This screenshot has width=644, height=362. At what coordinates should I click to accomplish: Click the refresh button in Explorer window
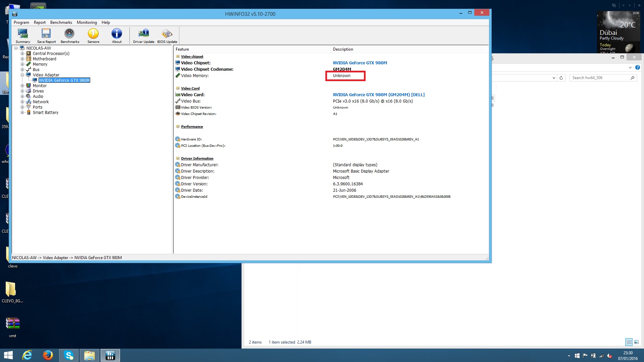point(561,78)
